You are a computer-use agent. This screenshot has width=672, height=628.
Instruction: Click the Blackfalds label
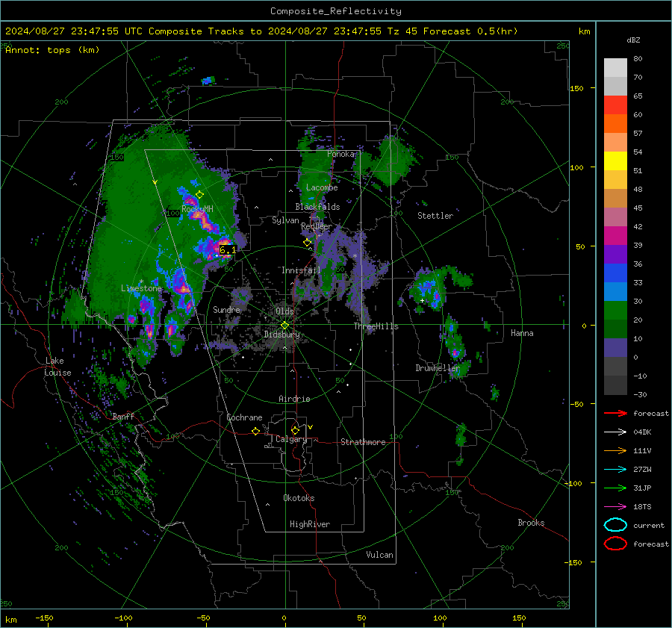coord(317,207)
